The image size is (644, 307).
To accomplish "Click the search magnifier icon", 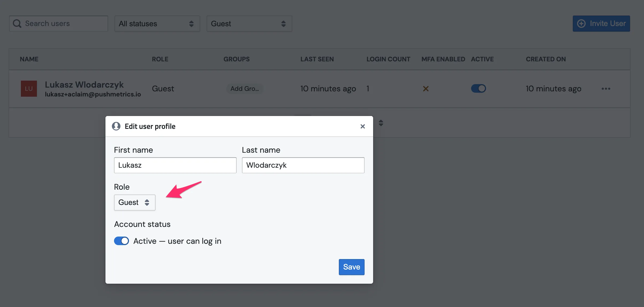I will pos(17,24).
